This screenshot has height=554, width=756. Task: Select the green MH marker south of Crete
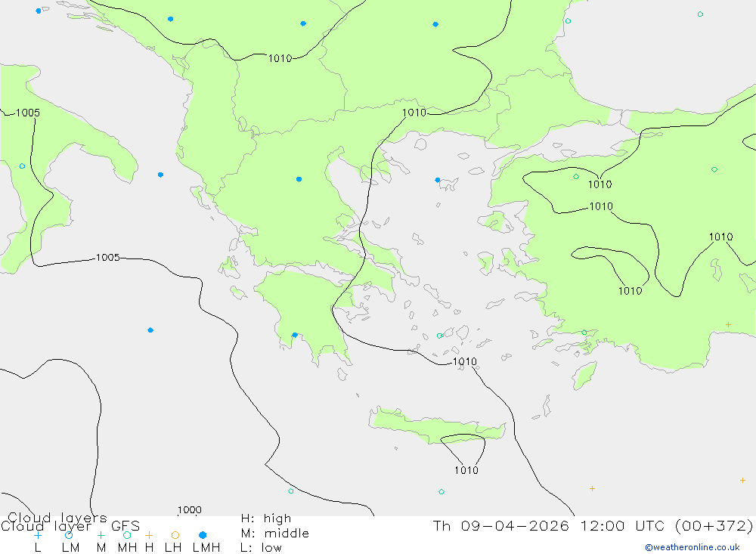tap(442, 492)
